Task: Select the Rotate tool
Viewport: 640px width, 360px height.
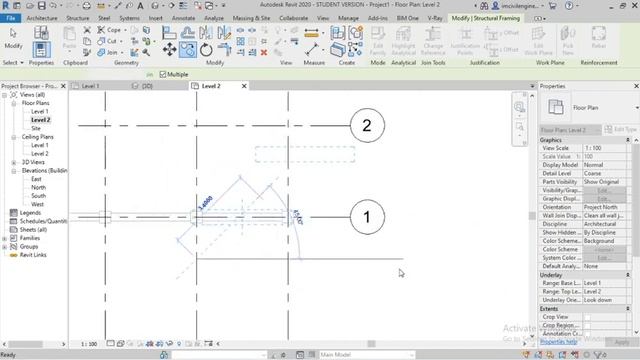Action: click(206, 50)
